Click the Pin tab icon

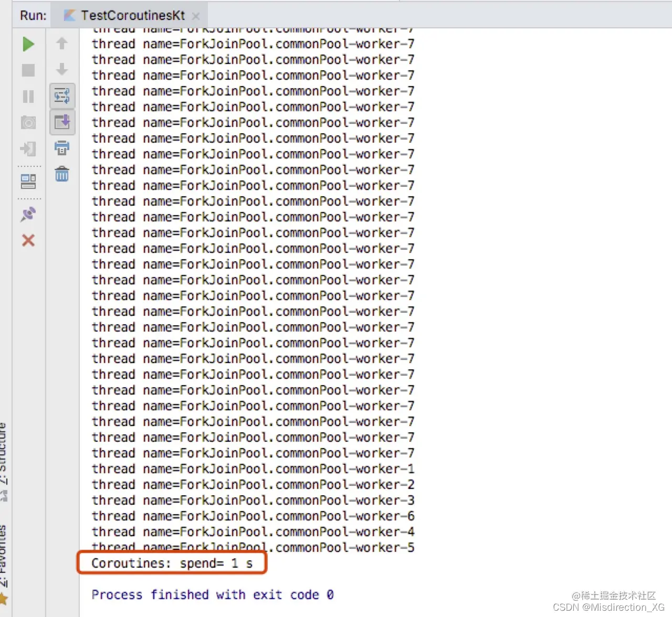[28, 214]
